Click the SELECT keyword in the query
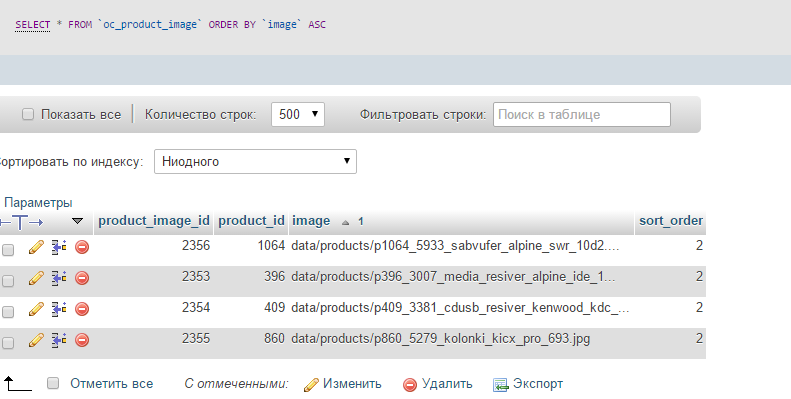This screenshot has height=399, width=791. pos(33,25)
